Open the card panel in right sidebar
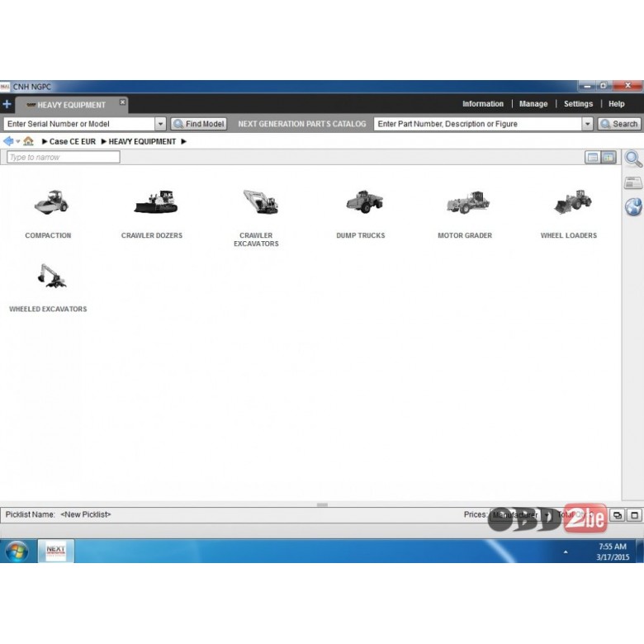Image resolution: width=644 pixels, height=644 pixels. [633, 182]
